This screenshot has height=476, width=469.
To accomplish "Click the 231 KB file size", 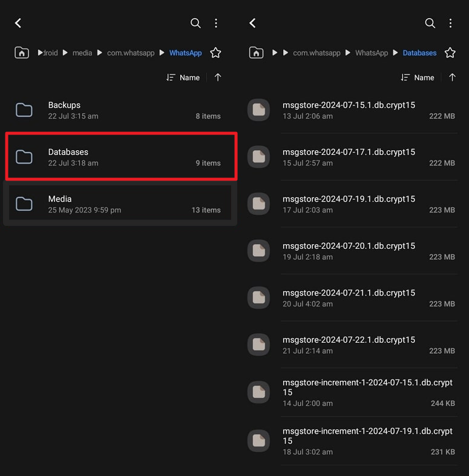I will tap(442, 452).
